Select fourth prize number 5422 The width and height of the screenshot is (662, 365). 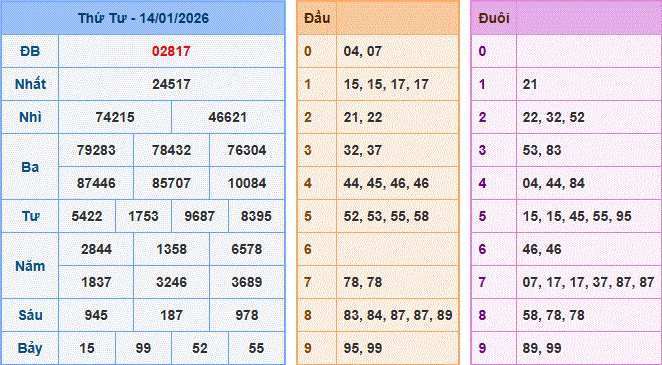click(x=87, y=216)
